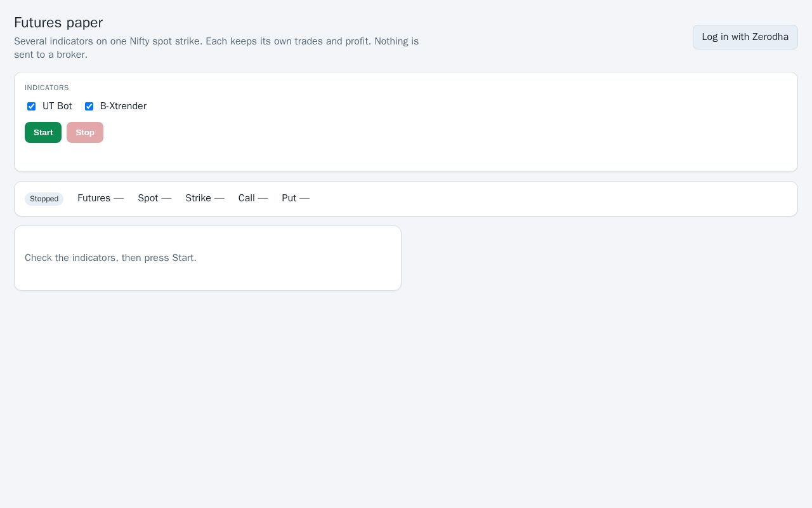Click the Futures paper heading
Screen dimensions: 812x508
click(58, 22)
